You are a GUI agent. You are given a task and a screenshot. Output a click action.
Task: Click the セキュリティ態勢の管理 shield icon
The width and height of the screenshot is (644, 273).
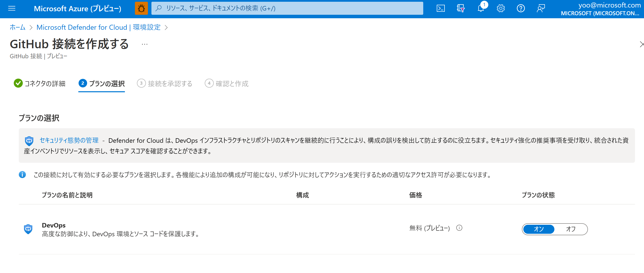point(29,140)
